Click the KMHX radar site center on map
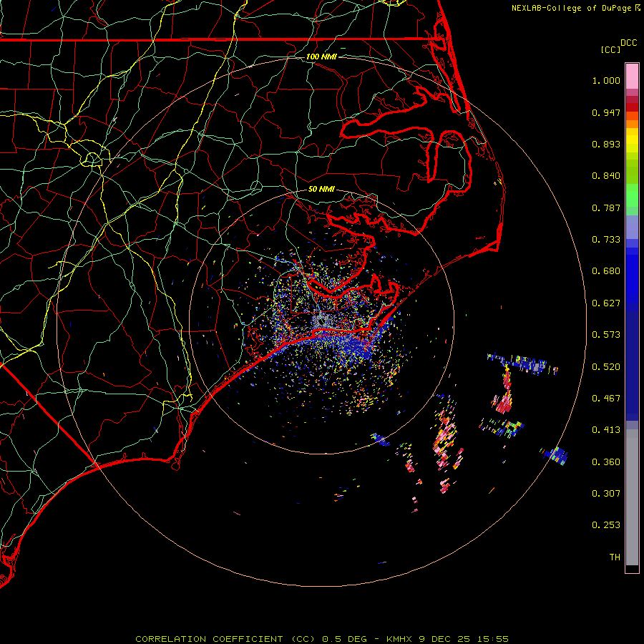The height and width of the screenshot is (644, 644). [321, 321]
